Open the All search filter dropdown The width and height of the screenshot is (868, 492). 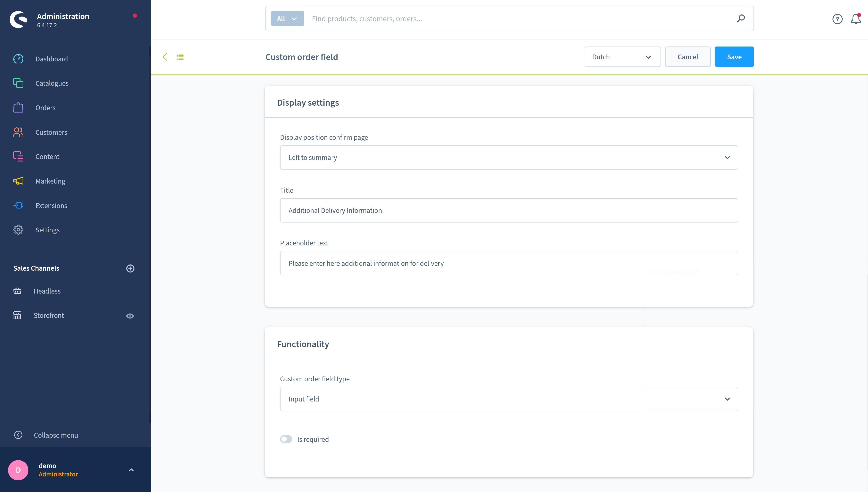pyautogui.click(x=287, y=19)
